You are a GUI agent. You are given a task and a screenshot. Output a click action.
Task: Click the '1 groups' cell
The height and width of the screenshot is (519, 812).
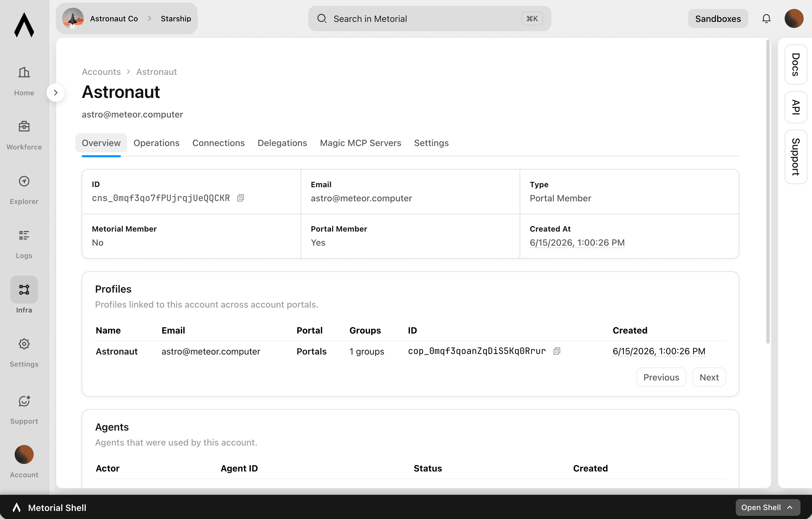click(x=367, y=351)
